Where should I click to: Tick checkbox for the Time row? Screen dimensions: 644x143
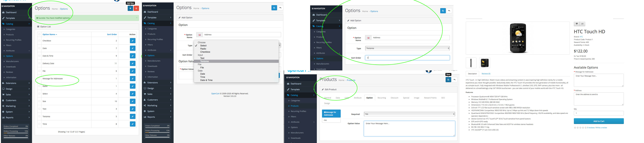pos(39,124)
